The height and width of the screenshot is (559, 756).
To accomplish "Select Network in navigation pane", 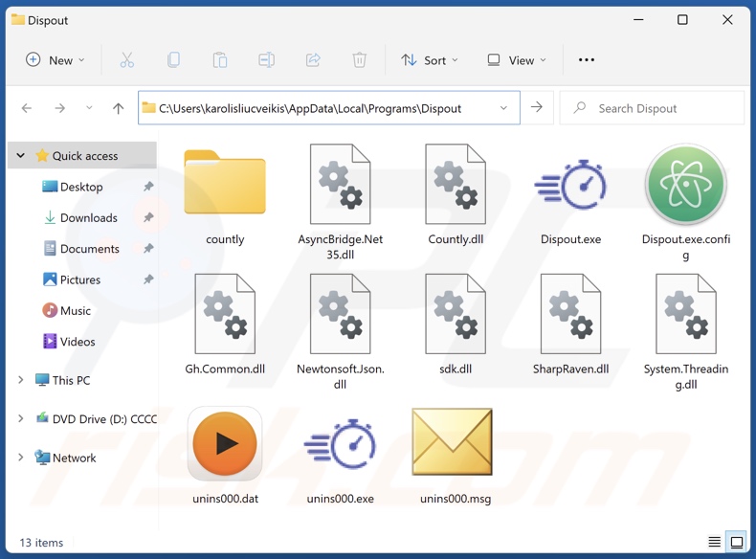I will pos(65,458).
